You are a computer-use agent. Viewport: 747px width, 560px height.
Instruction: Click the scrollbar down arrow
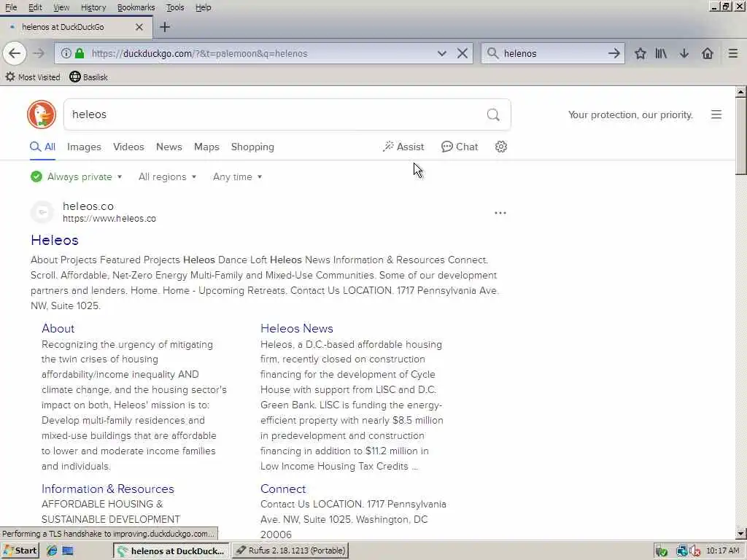tap(741, 534)
